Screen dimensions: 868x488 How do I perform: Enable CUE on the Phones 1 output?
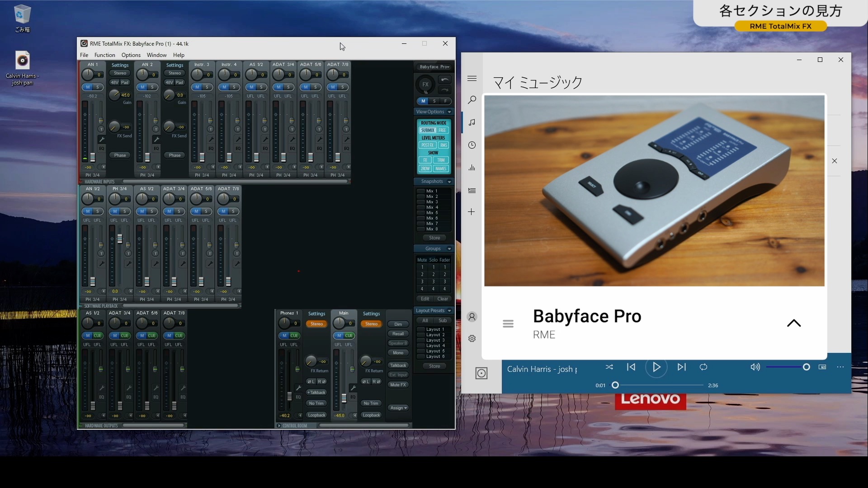[294, 335]
